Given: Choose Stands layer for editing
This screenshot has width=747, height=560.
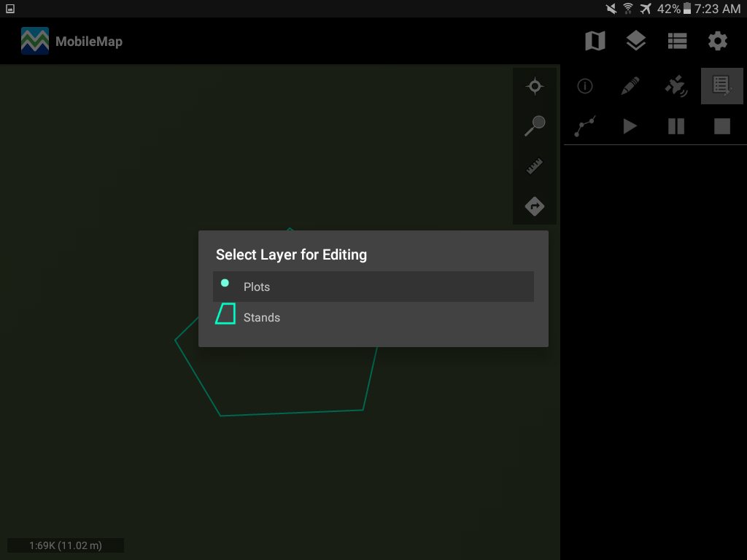Looking at the screenshot, I should (373, 317).
